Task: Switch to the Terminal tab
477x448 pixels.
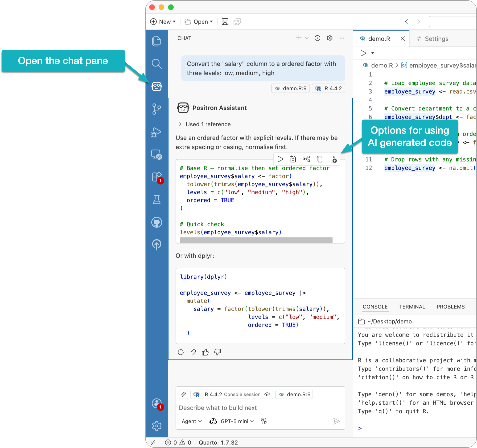Action: pyautogui.click(x=412, y=307)
